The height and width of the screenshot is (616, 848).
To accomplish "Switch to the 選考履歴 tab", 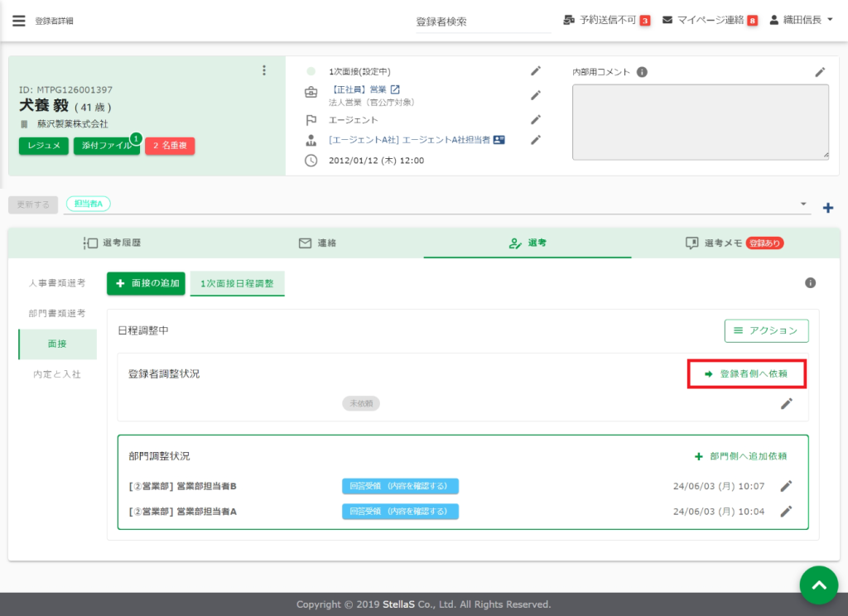I will coord(112,243).
